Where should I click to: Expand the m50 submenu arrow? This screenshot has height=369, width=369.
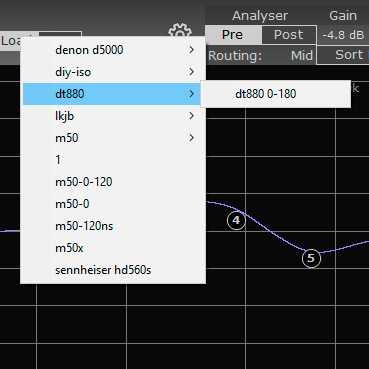point(192,138)
